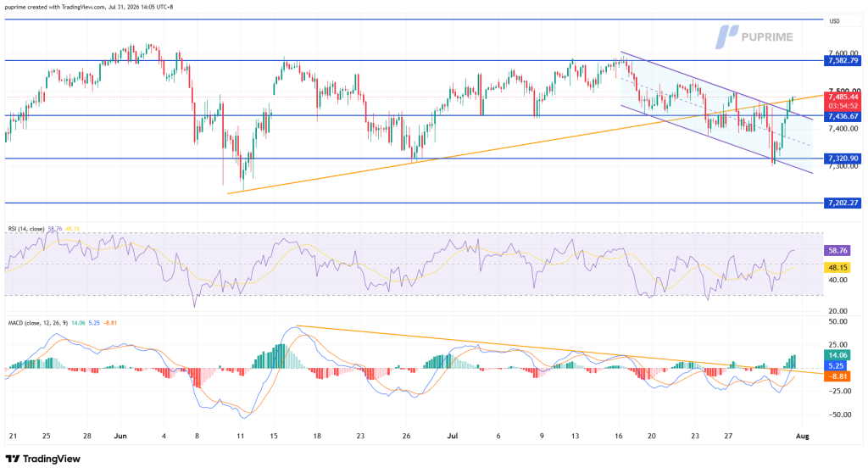Screen dimensions: 868x473
Task: Select the 7,436.67 price level label
Action: pyautogui.click(x=843, y=116)
